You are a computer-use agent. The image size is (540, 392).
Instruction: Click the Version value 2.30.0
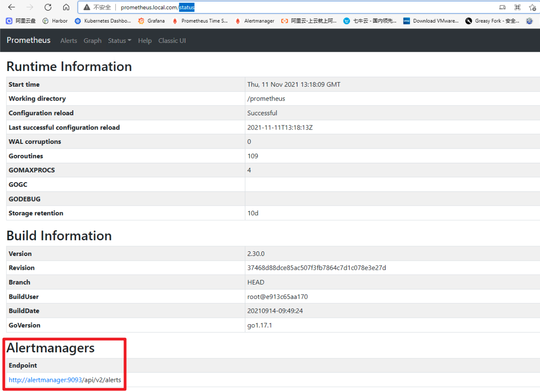pos(256,254)
